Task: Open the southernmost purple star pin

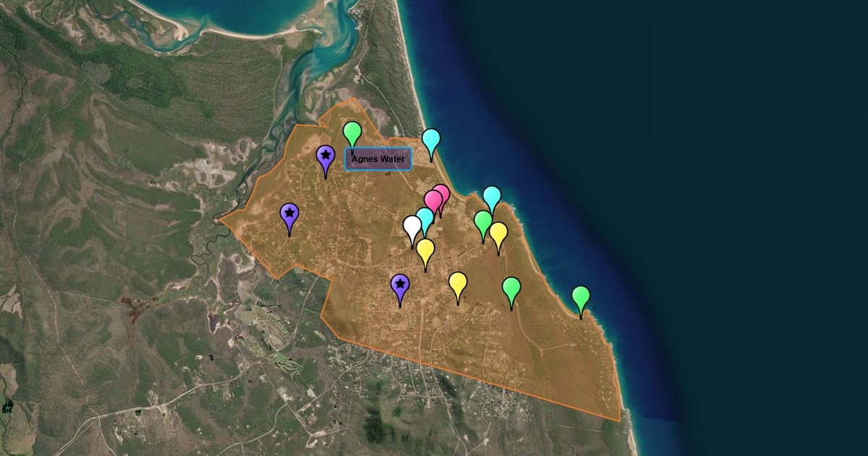Action: click(400, 286)
